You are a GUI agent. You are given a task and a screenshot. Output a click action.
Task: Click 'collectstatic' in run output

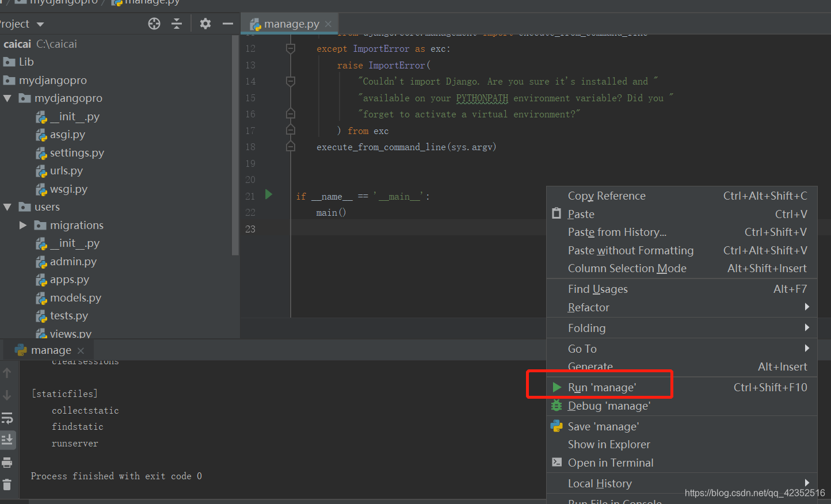[x=85, y=411]
